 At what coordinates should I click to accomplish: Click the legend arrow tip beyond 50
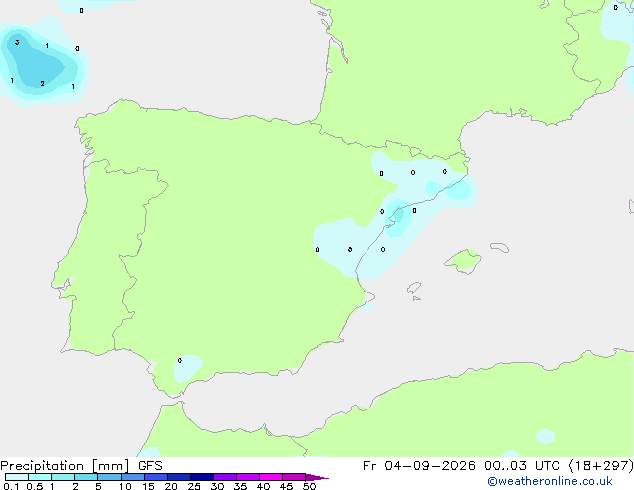click(317, 477)
